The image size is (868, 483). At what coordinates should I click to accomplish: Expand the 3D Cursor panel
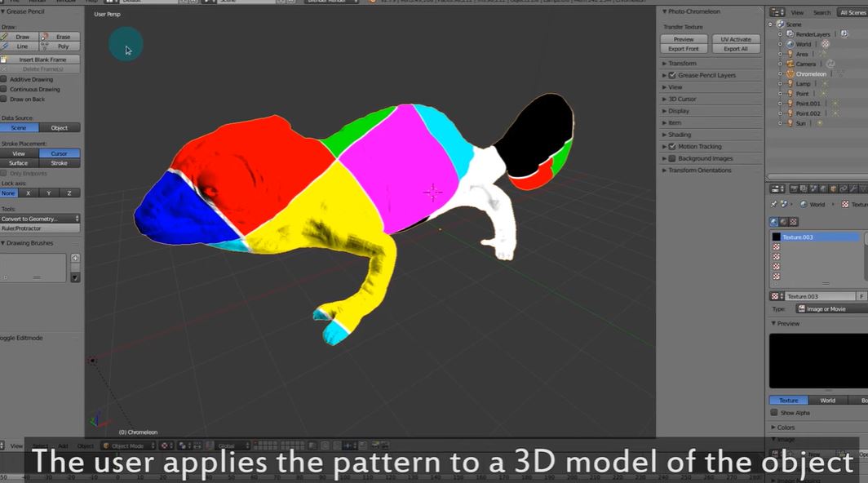tap(680, 100)
